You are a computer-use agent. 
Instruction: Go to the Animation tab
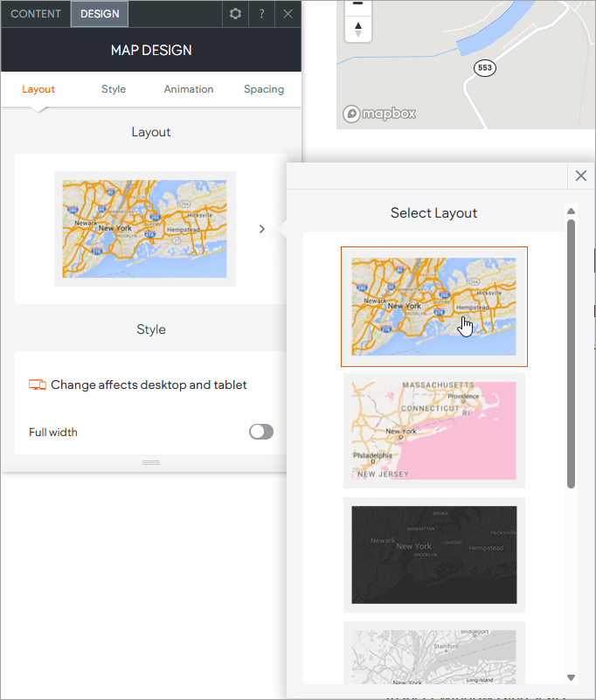189,89
